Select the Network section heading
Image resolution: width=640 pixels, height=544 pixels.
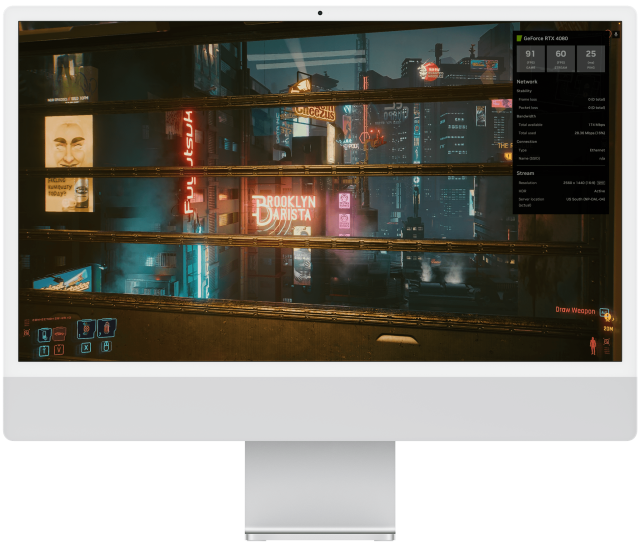point(526,81)
